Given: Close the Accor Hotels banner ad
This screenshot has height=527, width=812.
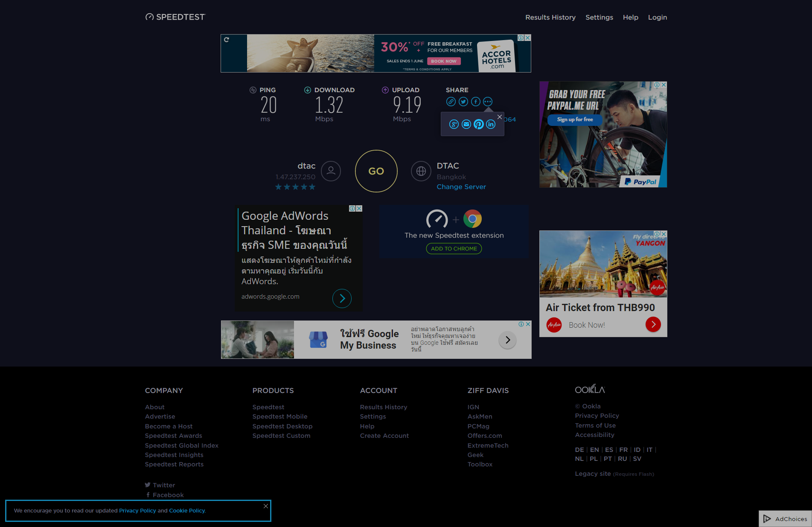Looking at the screenshot, I should click(x=528, y=38).
